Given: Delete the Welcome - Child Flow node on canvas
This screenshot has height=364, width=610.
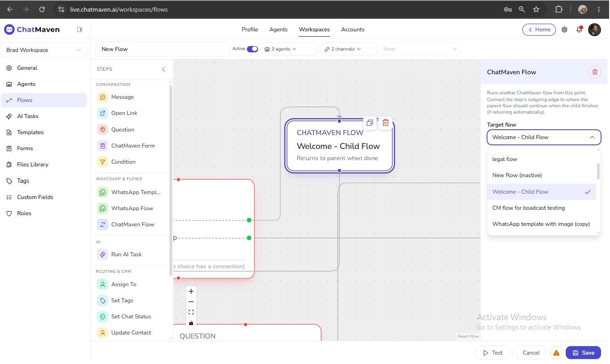Looking at the screenshot, I should click(x=385, y=123).
